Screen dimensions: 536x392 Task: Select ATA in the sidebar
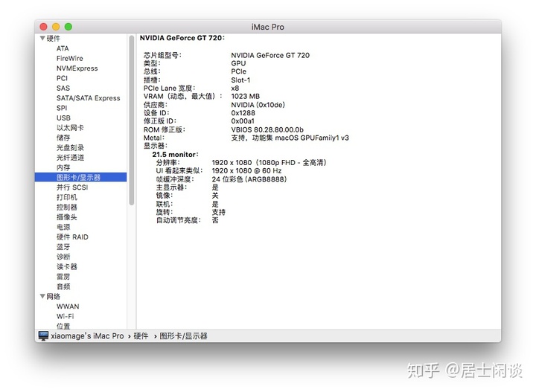point(63,48)
